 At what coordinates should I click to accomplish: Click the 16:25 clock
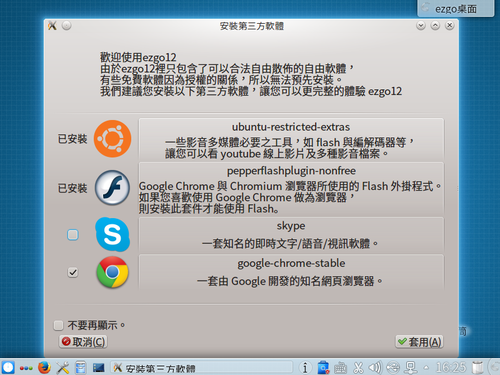(x=451, y=368)
